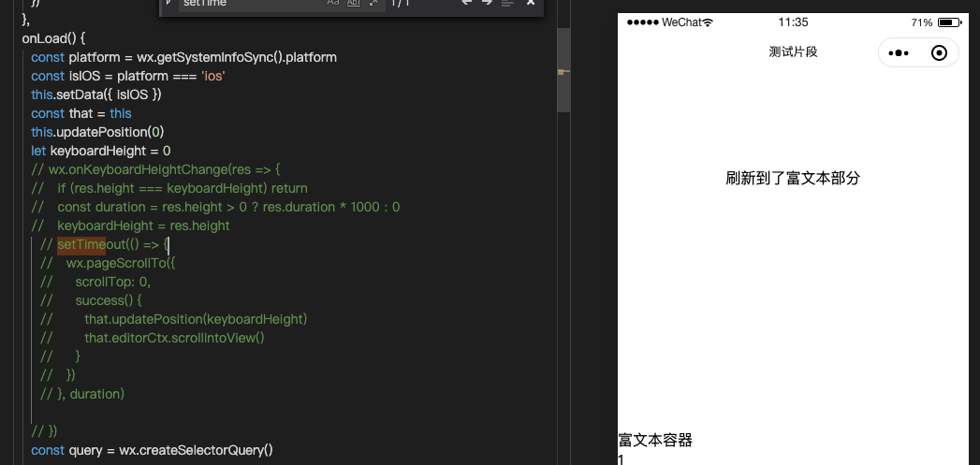Toggle Match Whole Word in find widget
The image size is (980, 465).
point(354,3)
